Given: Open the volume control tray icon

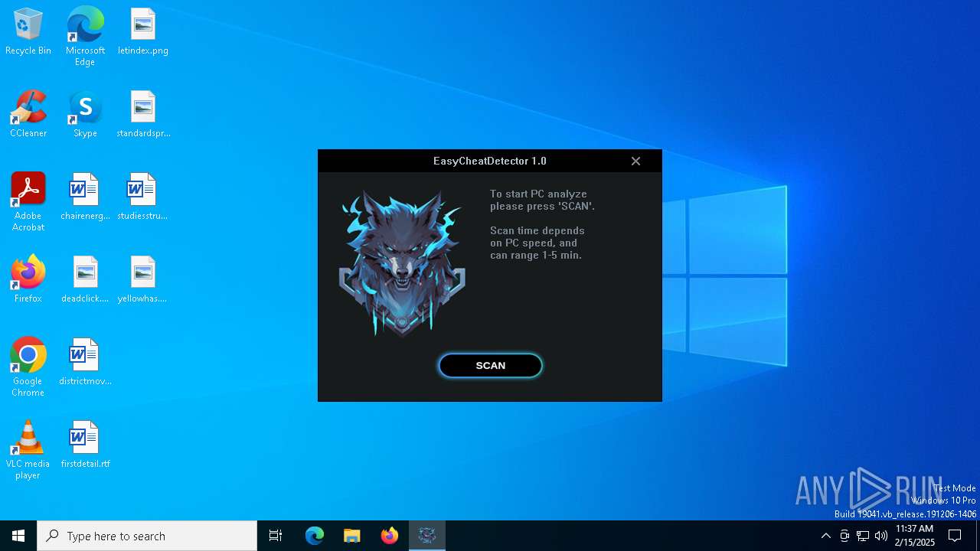Looking at the screenshot, I should (881, 536).
